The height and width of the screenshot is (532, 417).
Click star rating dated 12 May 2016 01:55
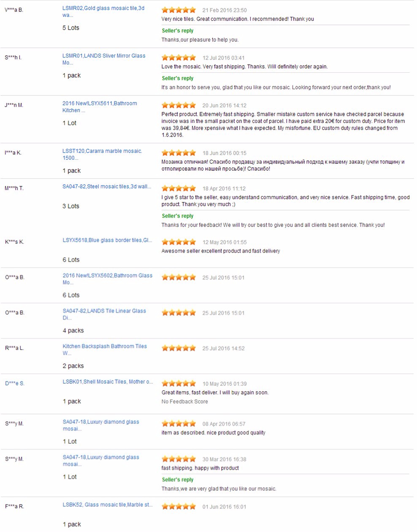179,242
